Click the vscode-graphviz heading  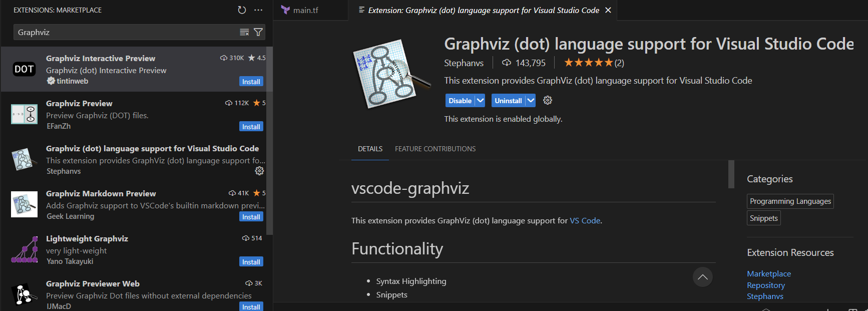coord(410,188)
